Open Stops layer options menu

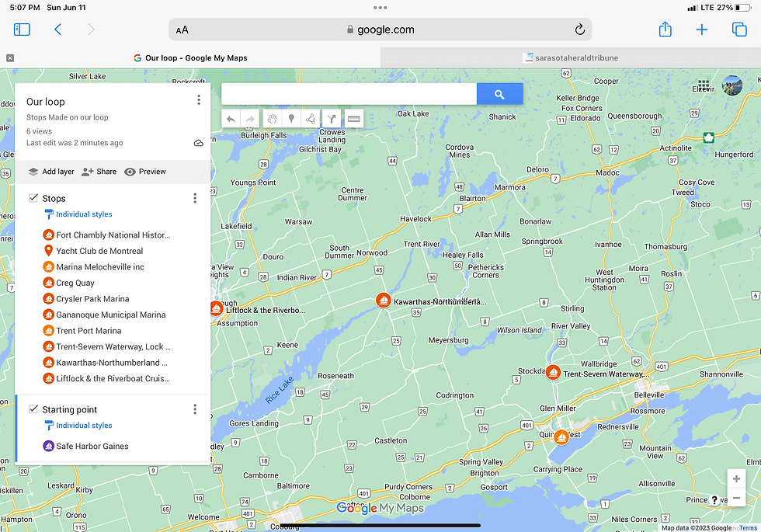pos(195,198)
